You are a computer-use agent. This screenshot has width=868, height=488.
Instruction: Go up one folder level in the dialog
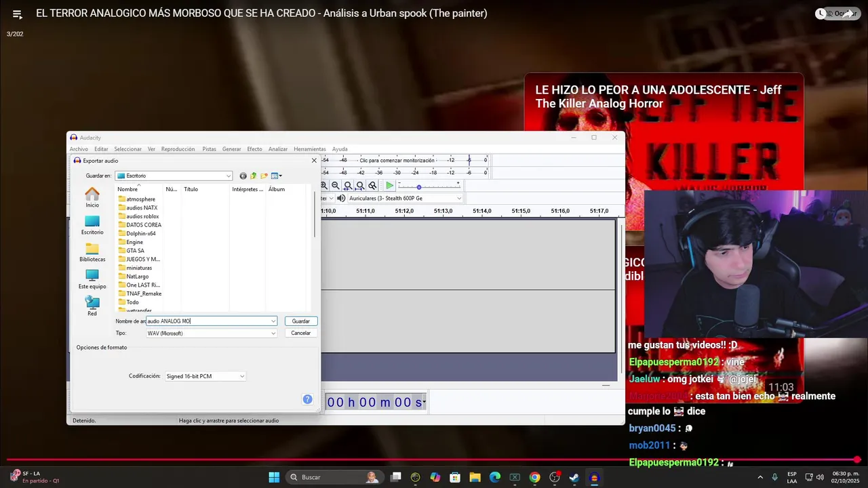(x=254, y=176)
